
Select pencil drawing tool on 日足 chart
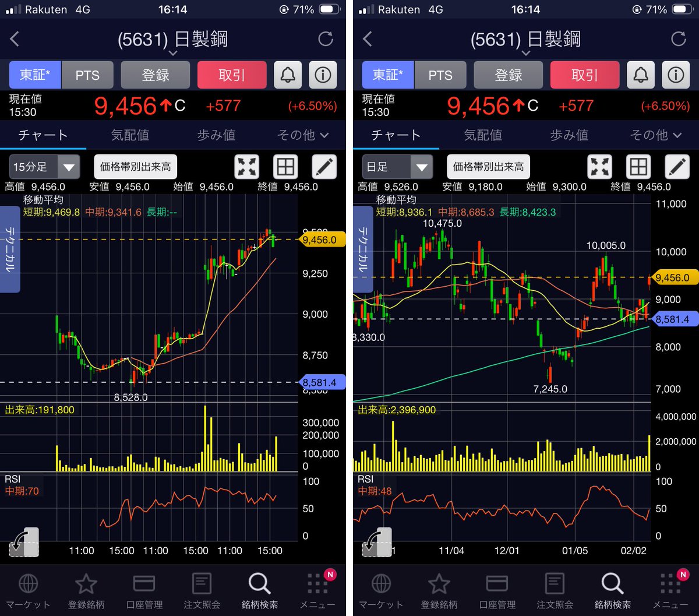677,167
